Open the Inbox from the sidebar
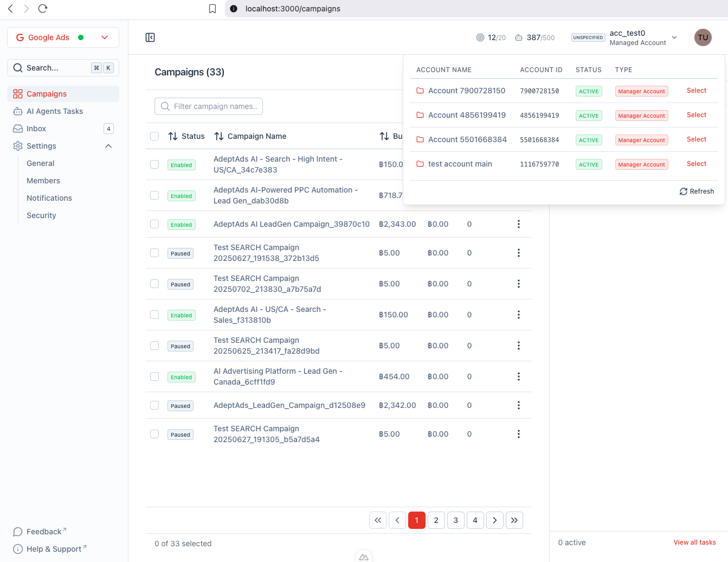Screen dimensions: 728x562 pos(36,129)
